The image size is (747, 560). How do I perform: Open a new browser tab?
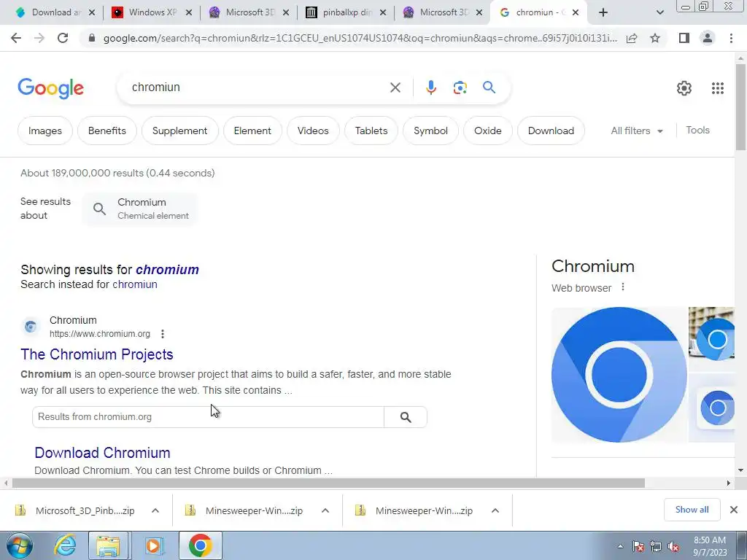coord(603,12)
